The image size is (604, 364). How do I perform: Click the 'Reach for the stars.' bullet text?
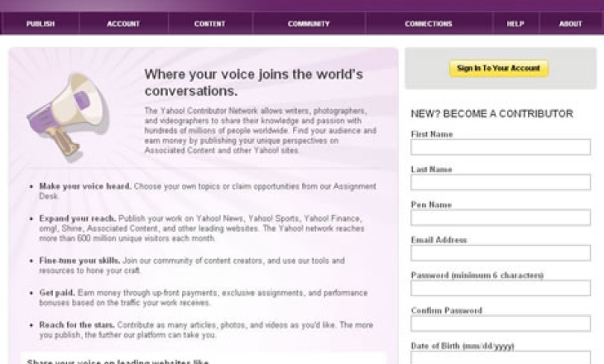coord(77,325)
